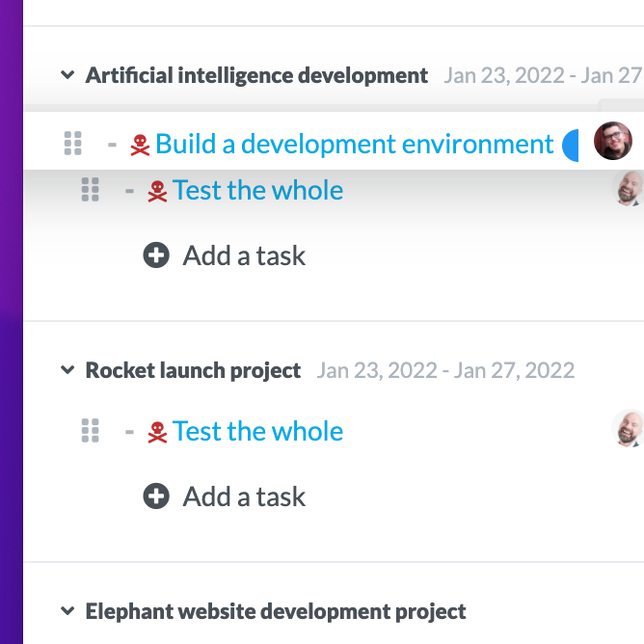Click drag handle of Test the whole in Rocket launch

point(91,430)
